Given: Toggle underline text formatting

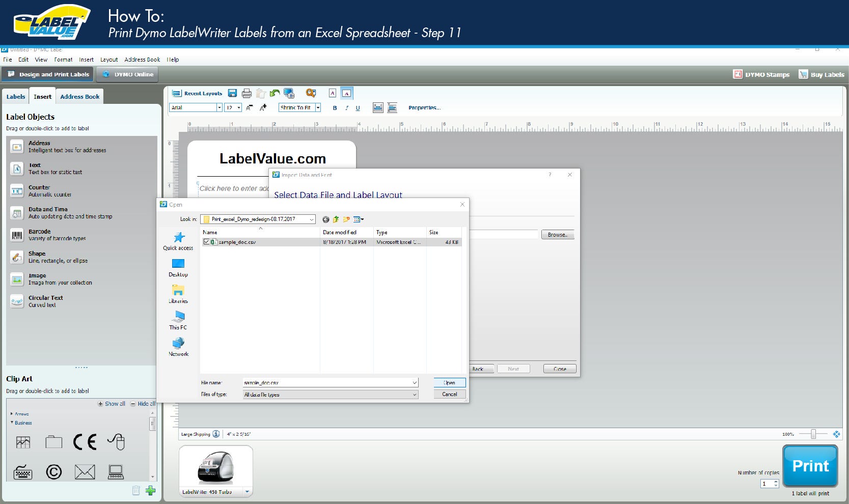Looking at the screenshot, I should tap(358, 108).
